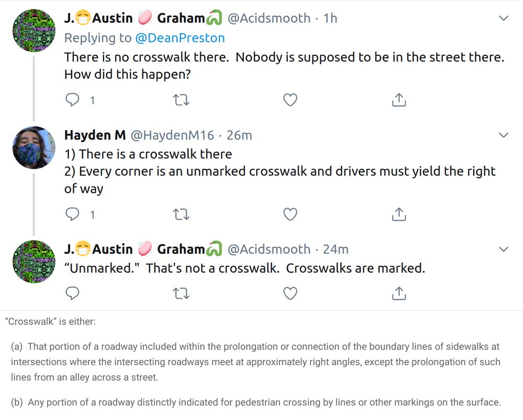The width and height of the screenshot is (523, 420).
Task: Open the options menu on the first tweet
Action: click(x=504, y=17)
